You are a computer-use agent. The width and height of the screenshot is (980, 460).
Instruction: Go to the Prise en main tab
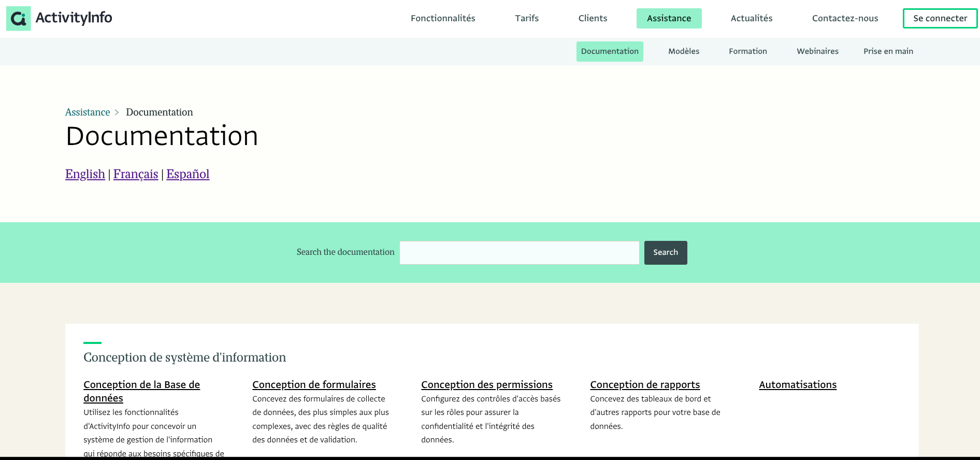coord(888,51)
